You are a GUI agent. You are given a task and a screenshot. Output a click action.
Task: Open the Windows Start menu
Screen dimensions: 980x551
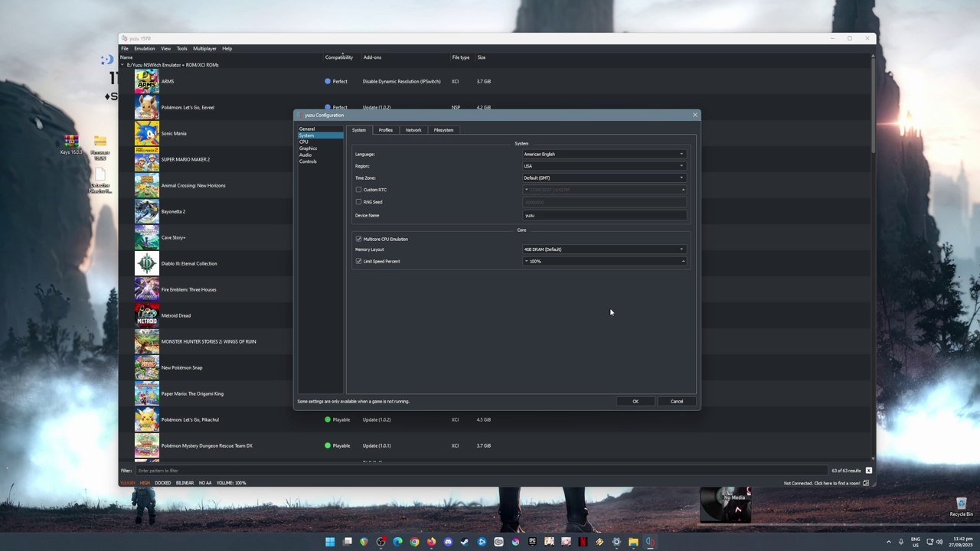[x=330, y=542]
